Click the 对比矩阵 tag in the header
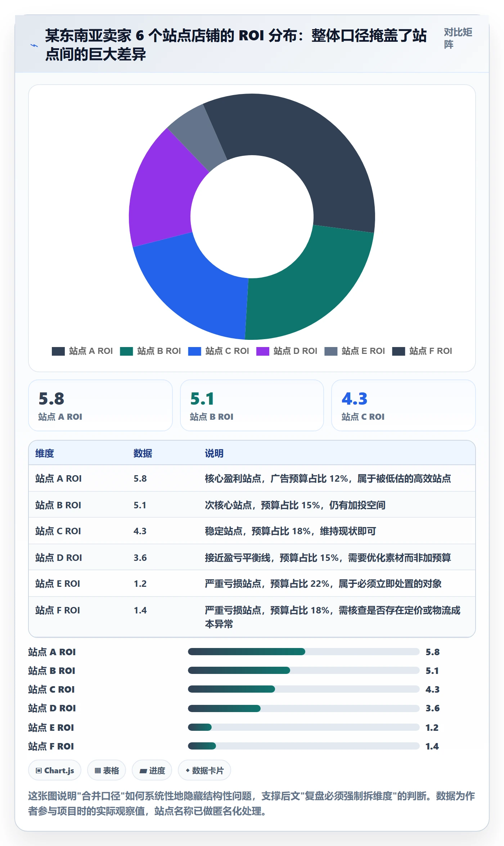504x846 pixels. tap(458, 38)
